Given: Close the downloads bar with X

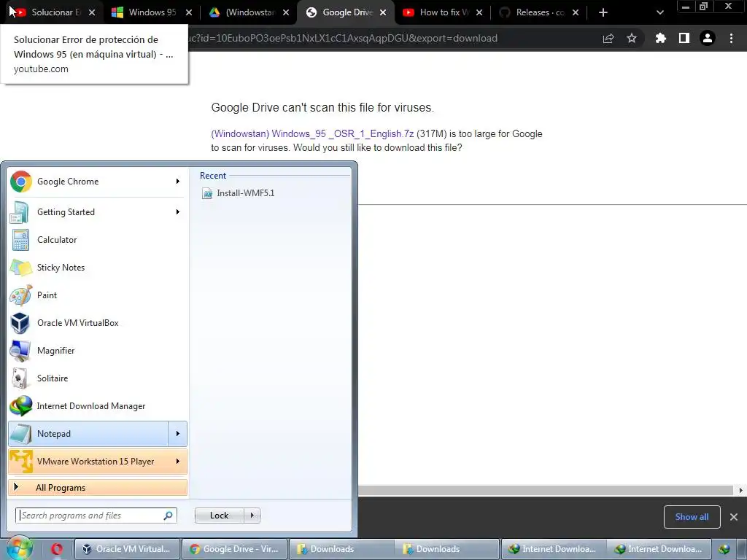Looking at the screenshot, I should (734, 517).
